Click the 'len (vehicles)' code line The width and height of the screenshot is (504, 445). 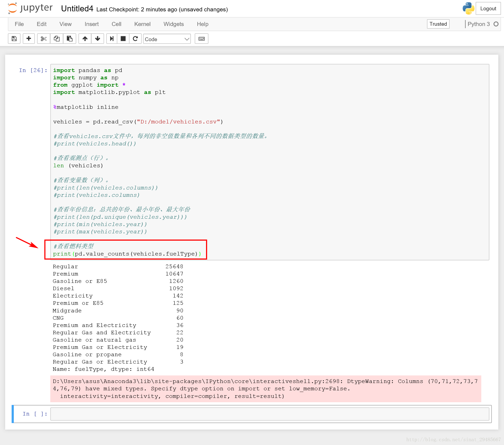coord(78,166)
